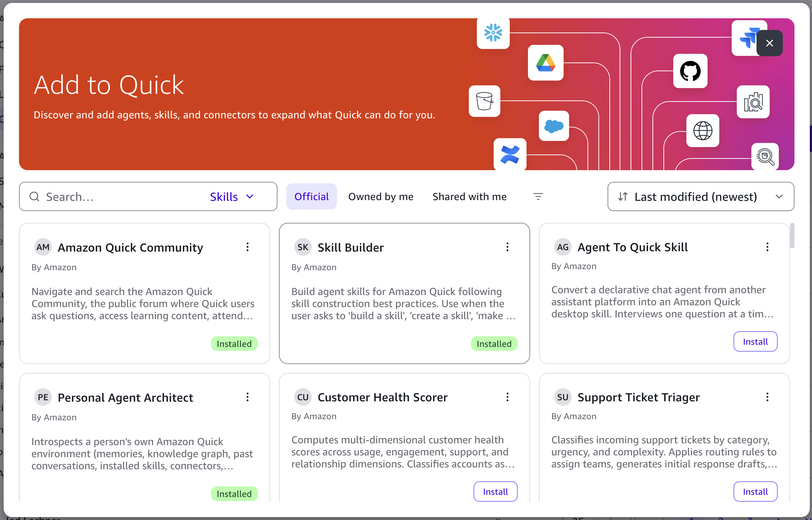Click the globe web icon in banner
The width and height of the screenshot is (812, 520).
[x=702, y=131]
